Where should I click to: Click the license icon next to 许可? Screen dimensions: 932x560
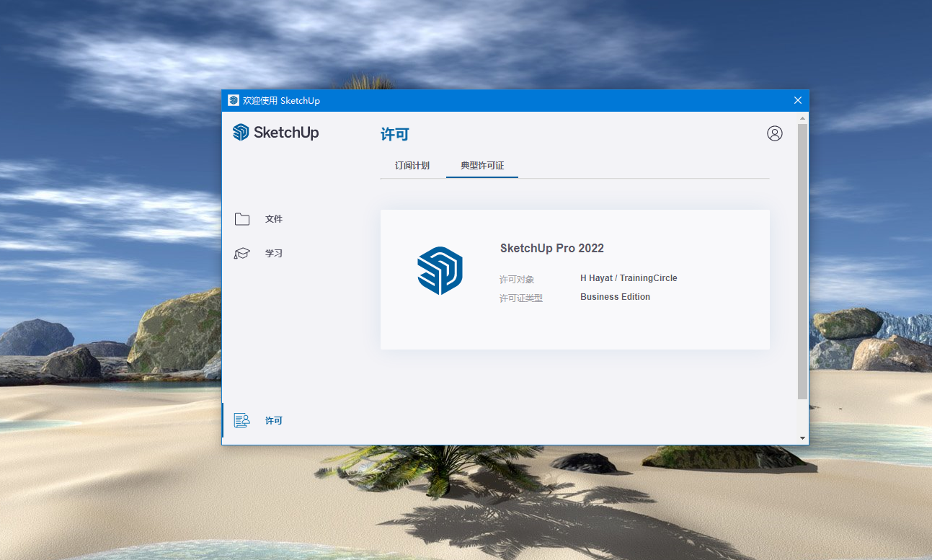point(242,420)
